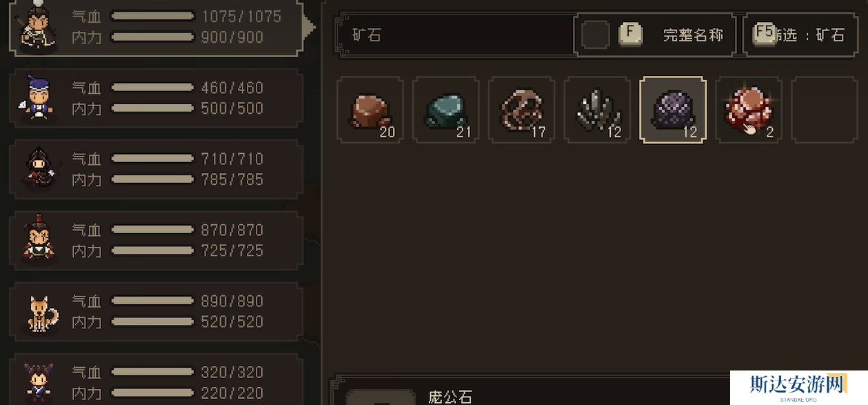Click the 矿石 search field
This screenshot has width=868, height=405.
pos(455,35)
